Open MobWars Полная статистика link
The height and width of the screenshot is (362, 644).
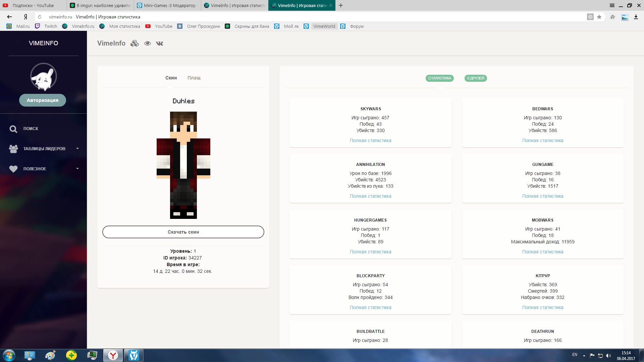click(543, 252)
